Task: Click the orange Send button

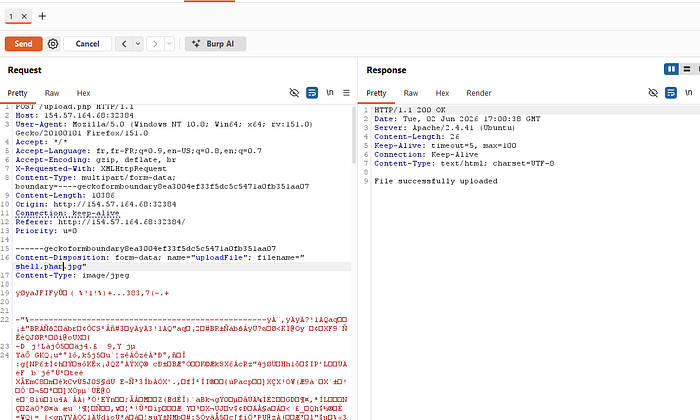Action: click(23, 44)
